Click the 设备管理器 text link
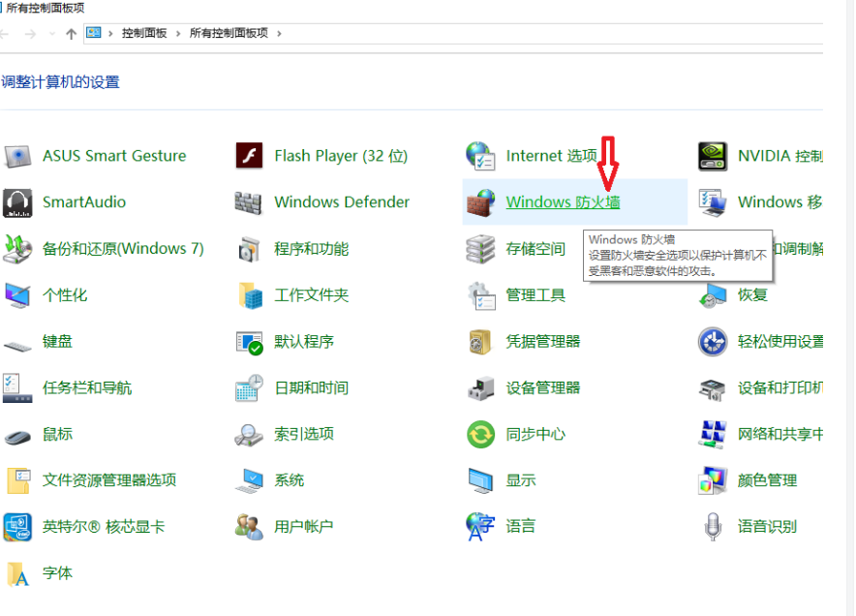The height and width of the screenshot is (616, 856). pos(542,388)
